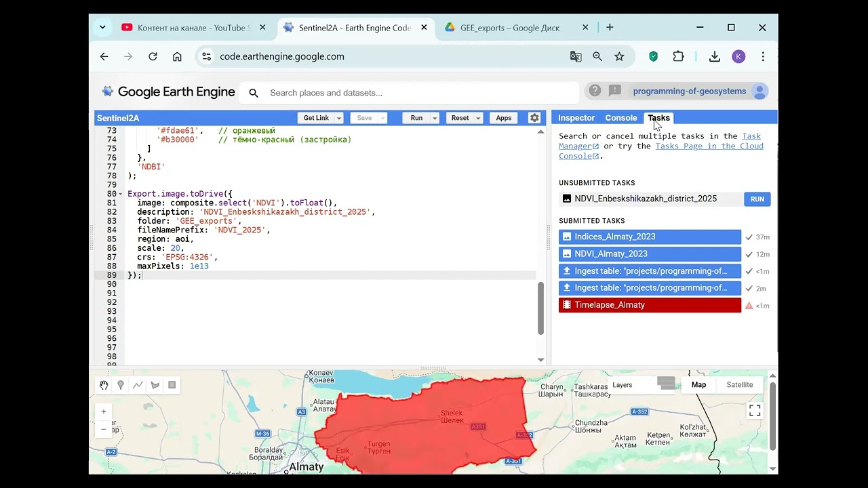Click the Run script button

[416, 118]
